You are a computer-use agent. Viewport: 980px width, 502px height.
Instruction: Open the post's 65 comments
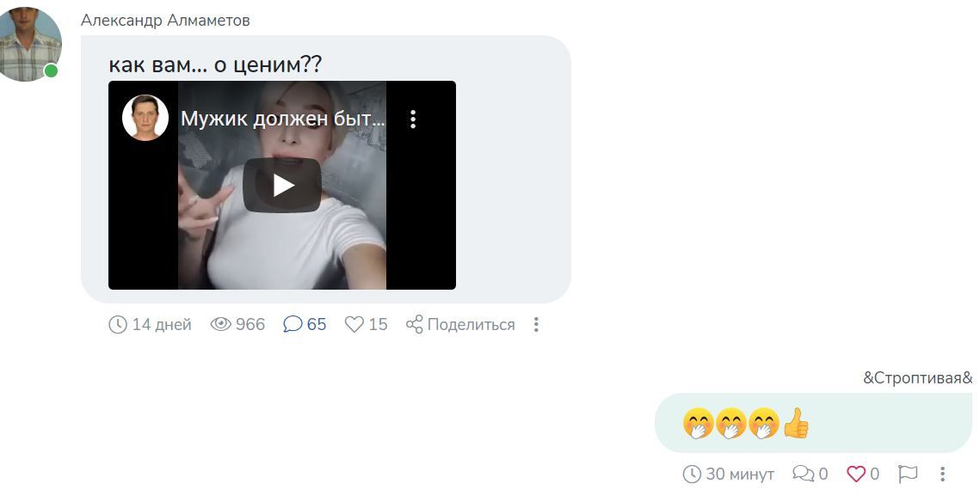305,324
